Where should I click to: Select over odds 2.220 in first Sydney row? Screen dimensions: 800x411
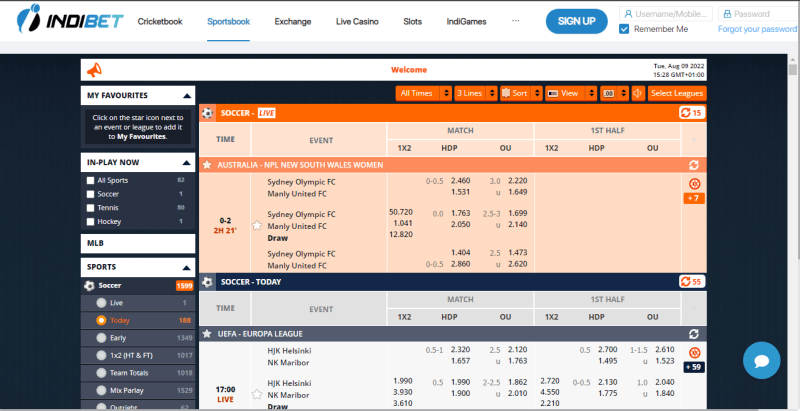[518, 181]
